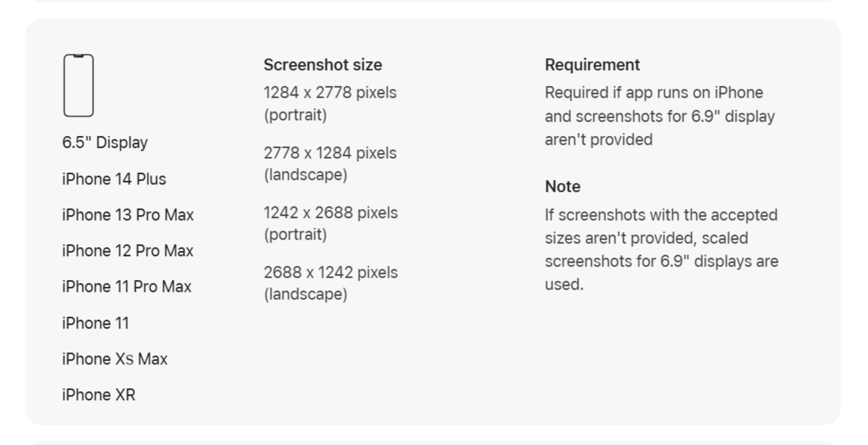Click the iPhone outline device icon
The image size is (868, 445).
pyautogui.click(x=78, y=85)
